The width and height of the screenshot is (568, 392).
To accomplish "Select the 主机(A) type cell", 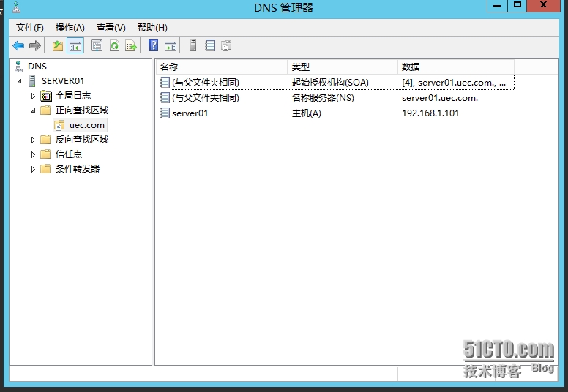I will pos(307,113).
